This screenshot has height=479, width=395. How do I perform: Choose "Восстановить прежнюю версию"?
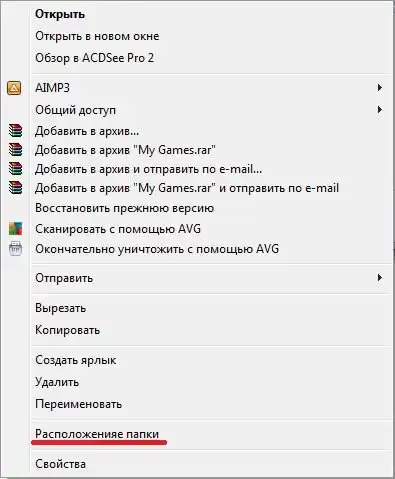tap(125, 208)
